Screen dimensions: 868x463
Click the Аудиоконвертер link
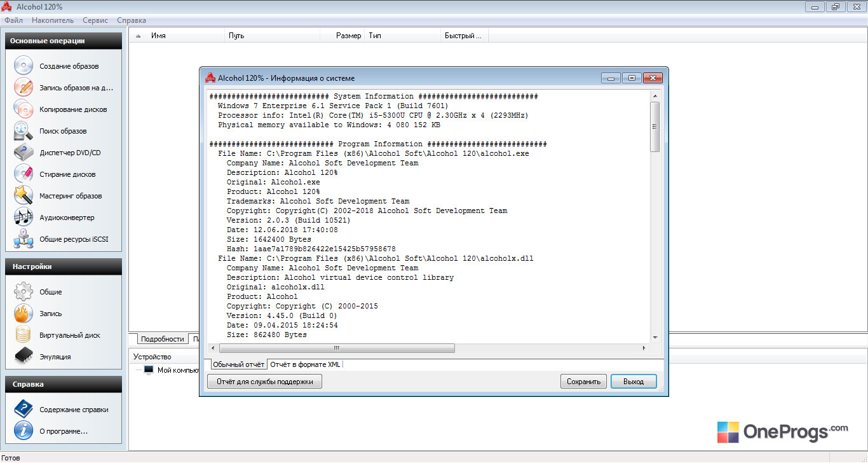(67, 218)
